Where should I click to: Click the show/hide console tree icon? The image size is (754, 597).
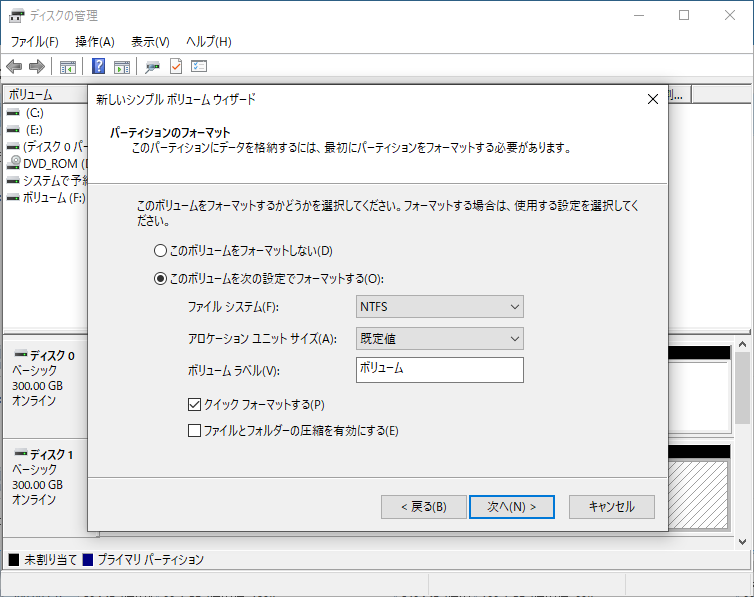click(x=68, y=67)
